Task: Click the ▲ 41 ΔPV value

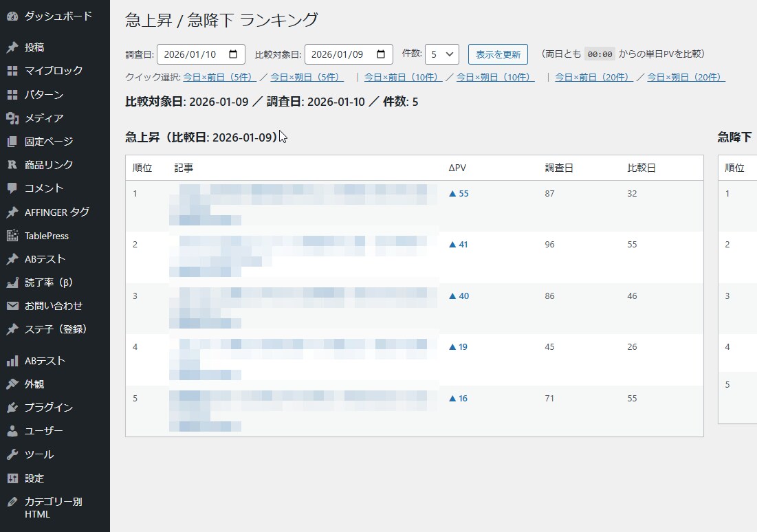Action: tap(458, 245)
